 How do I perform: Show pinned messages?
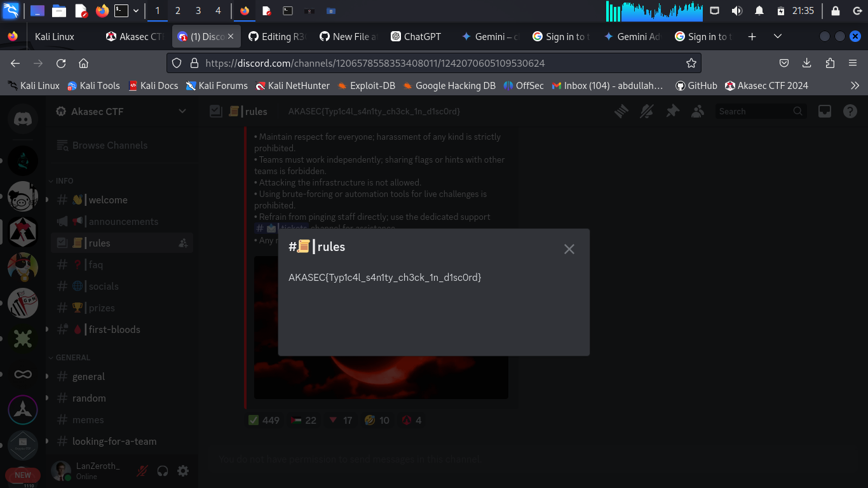click(672, 111)
